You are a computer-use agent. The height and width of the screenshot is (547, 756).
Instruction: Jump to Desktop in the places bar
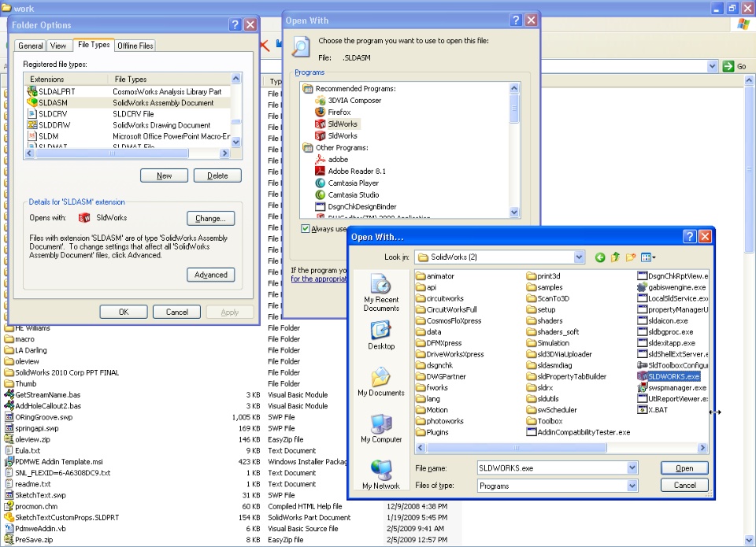point(381,336)
